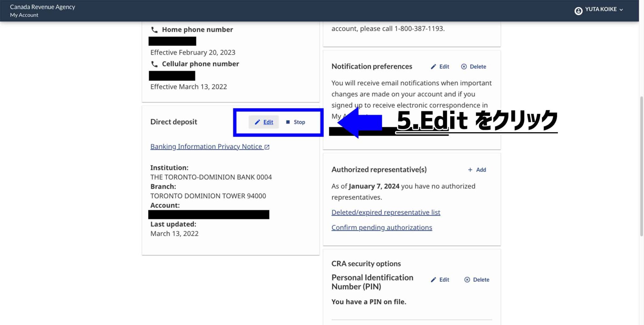Open the Deleted/expired representative list
Screen dimensions: 644x325
(x=386, y=212)
